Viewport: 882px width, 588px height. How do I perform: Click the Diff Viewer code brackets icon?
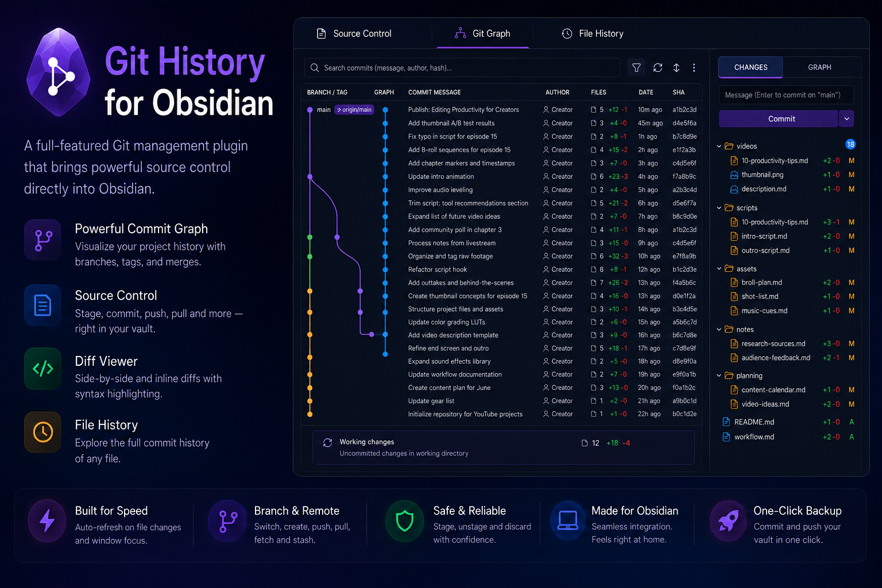(x=43, y=369)
